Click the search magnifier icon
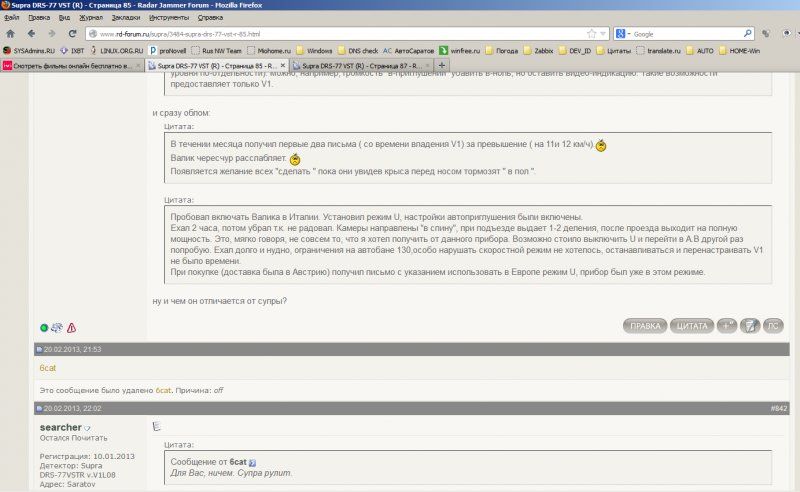 coord(747,34)
